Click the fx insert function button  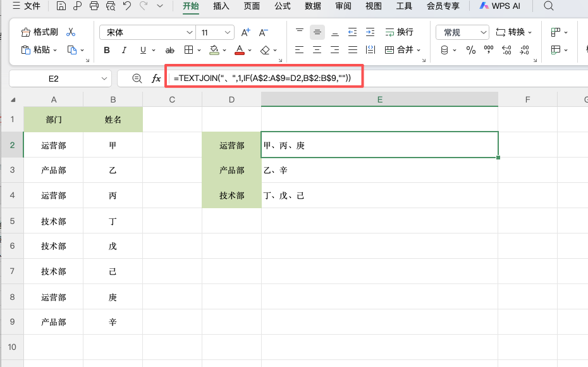156,78
